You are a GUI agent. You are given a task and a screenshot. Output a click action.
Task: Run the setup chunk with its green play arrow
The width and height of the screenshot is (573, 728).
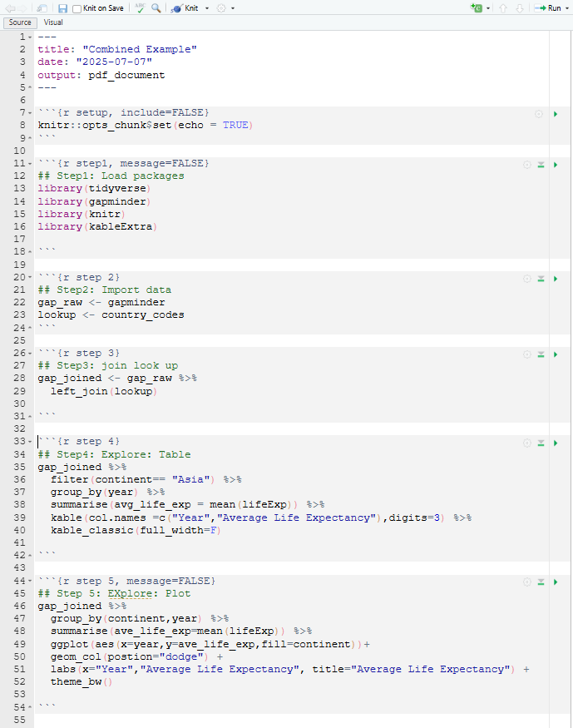[x=555, y=114]
